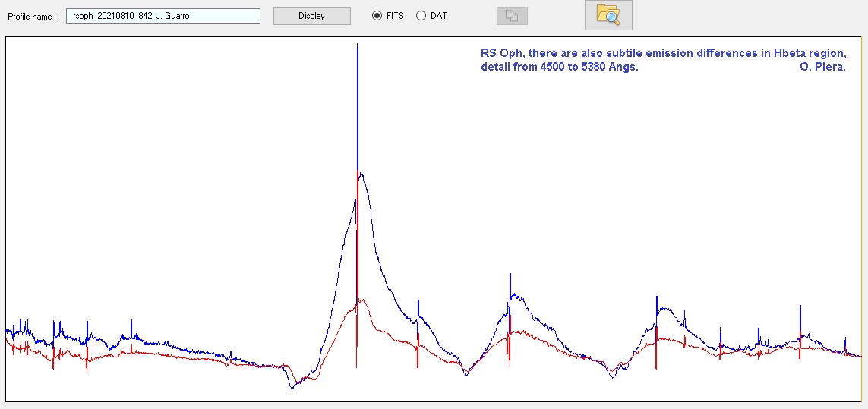868x409 pixels.
Task: Click the tallest blue Hbeta emission spike
Action: click(x=357, y=105)
